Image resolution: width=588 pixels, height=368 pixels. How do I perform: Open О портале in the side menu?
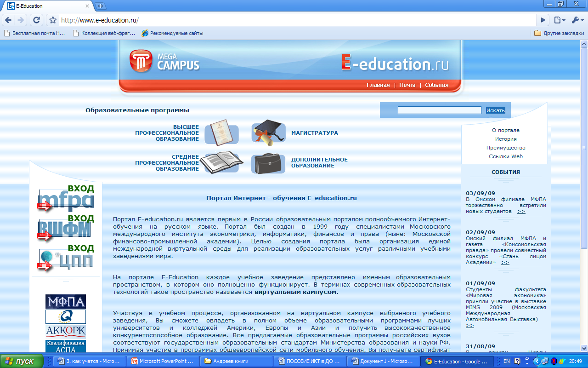pyautogui.click(x=505, y=130)
